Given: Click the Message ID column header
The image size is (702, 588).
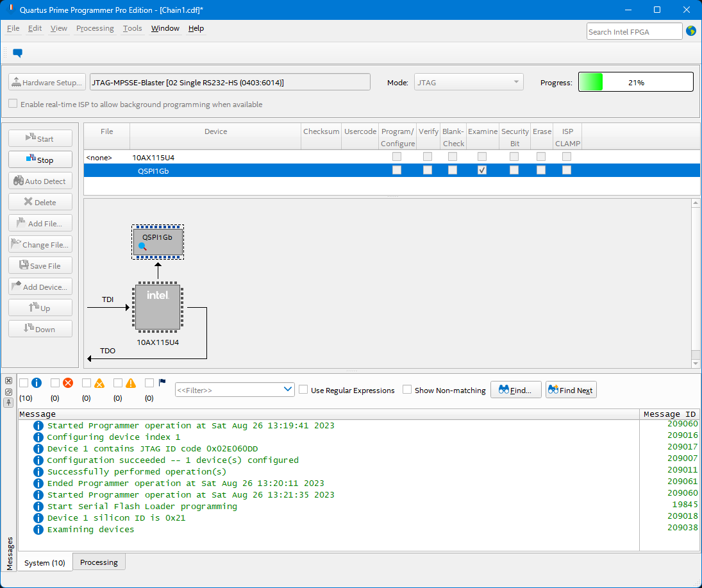Looking at the screenshot, I should 669,414.
